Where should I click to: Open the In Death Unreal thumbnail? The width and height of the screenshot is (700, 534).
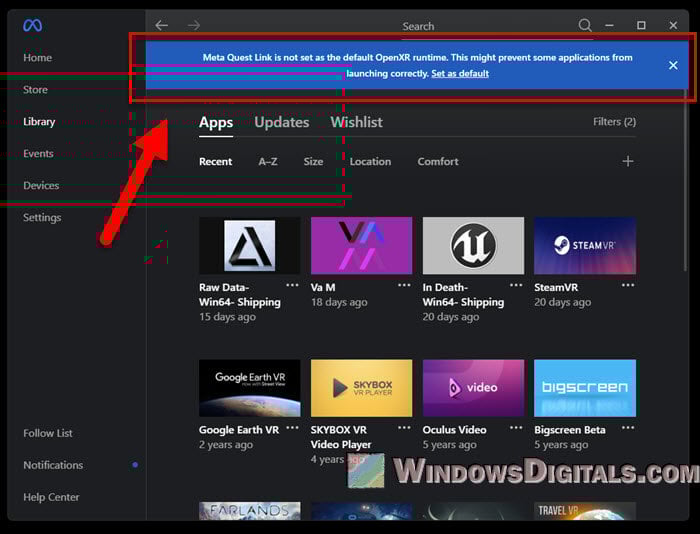coord(473,246)
